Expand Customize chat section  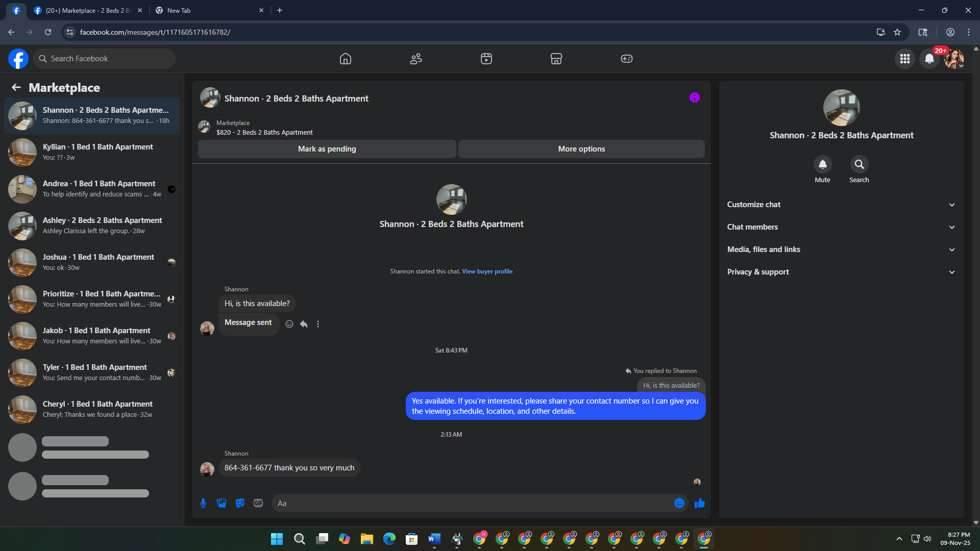click(x=841, y=205)
